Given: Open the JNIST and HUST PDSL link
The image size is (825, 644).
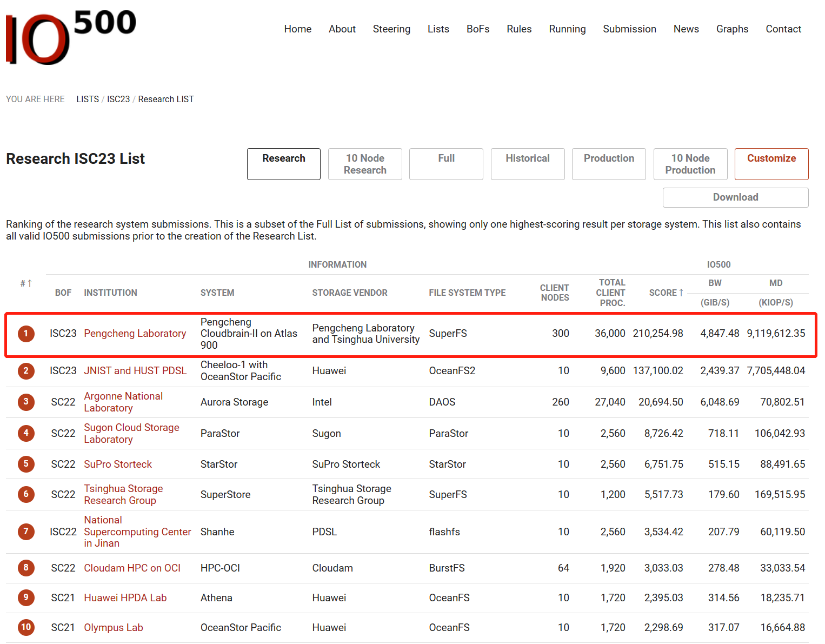Looking at the screenshot, I should click(x=135, y=371).
